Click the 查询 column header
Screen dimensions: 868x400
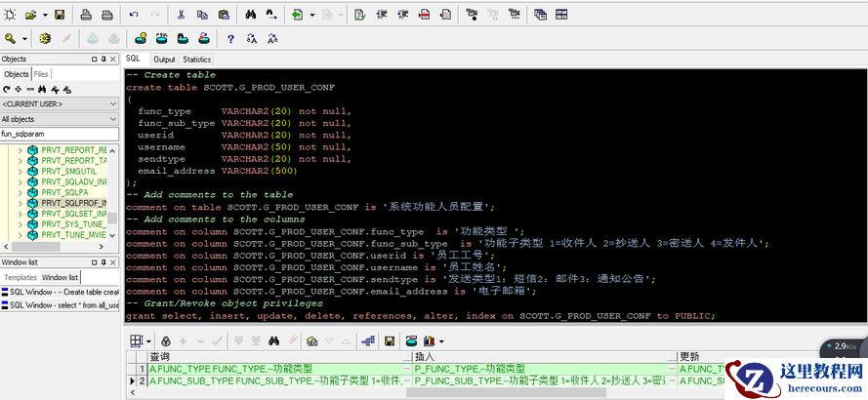280,357
